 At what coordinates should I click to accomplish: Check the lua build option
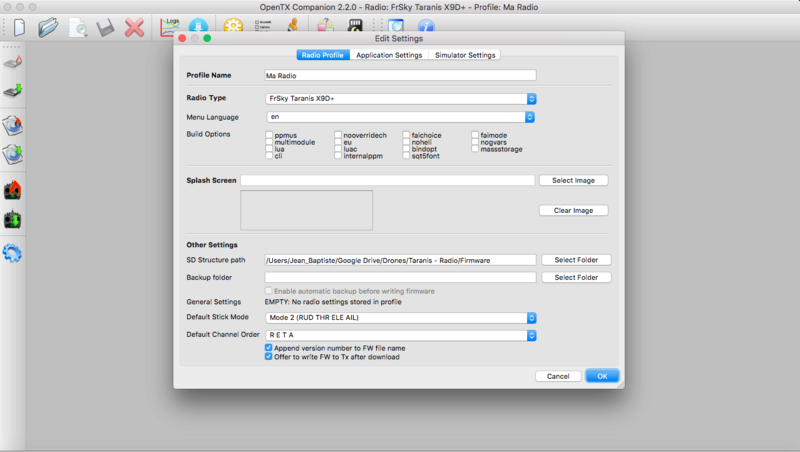269,149
